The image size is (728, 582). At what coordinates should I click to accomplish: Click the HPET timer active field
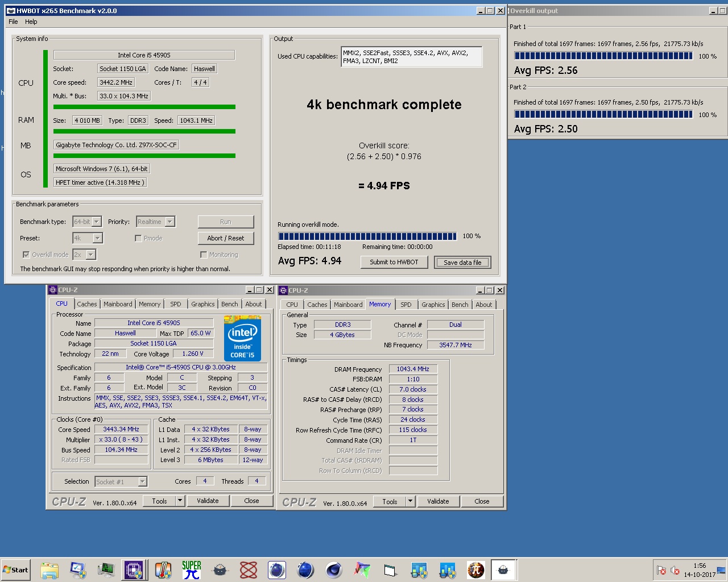click(x=100, y=182)
